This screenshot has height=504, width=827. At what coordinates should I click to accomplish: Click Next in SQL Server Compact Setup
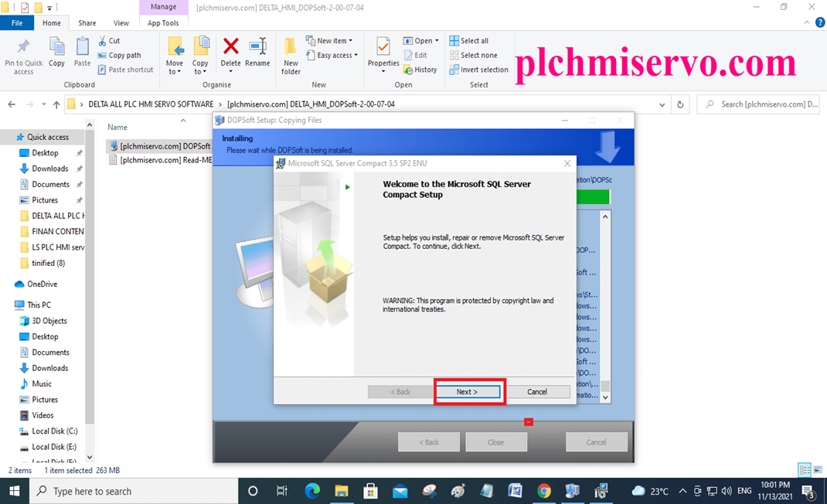[468, 392]
